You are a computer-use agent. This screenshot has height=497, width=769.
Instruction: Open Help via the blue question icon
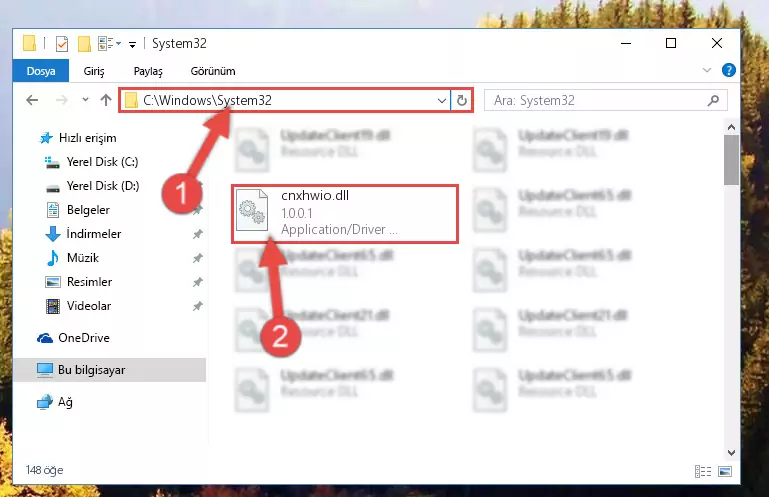click(729, 70)
